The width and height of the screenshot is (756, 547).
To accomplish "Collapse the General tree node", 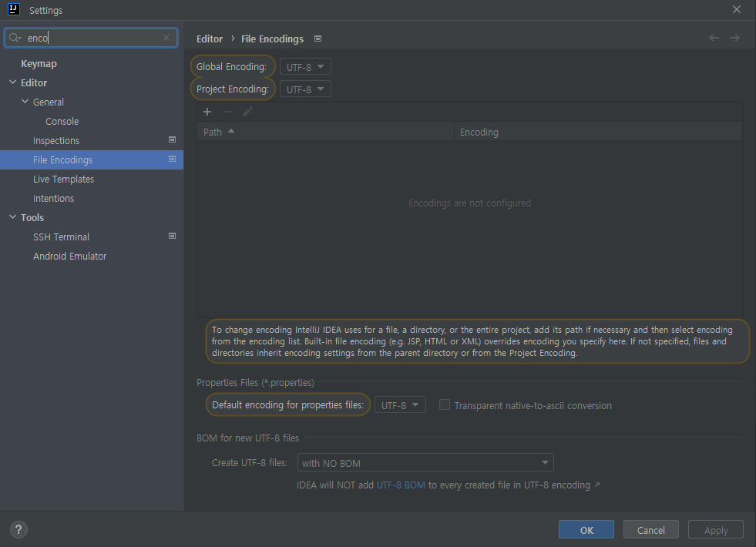I will [x=25, y=102].
